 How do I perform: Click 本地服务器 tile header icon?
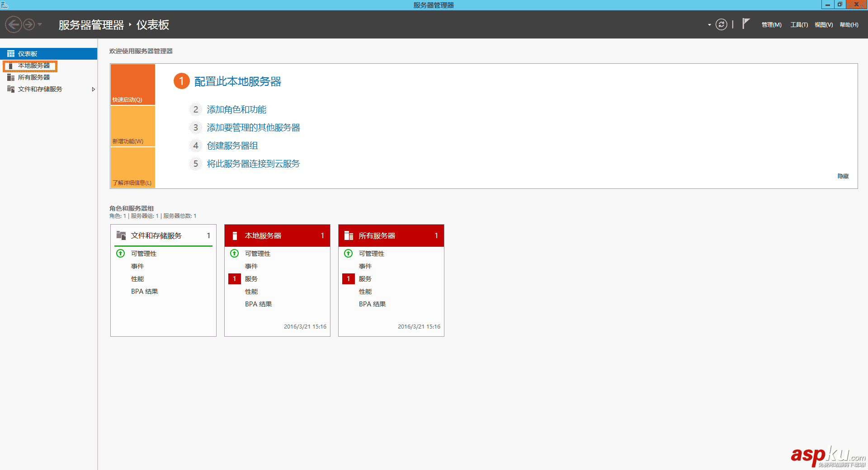235,235
